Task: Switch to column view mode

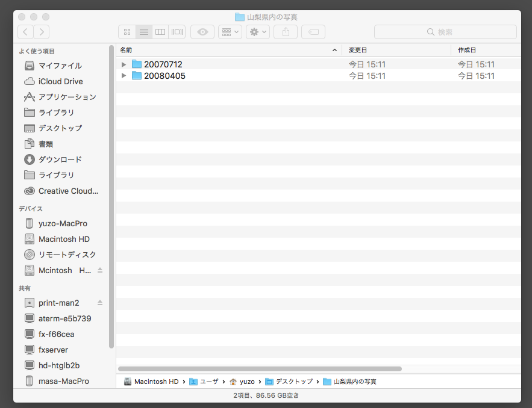Action: pos(160,32)
